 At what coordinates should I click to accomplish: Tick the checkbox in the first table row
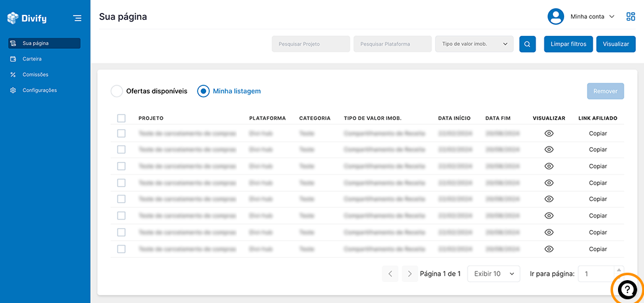[x=121, y=133]
